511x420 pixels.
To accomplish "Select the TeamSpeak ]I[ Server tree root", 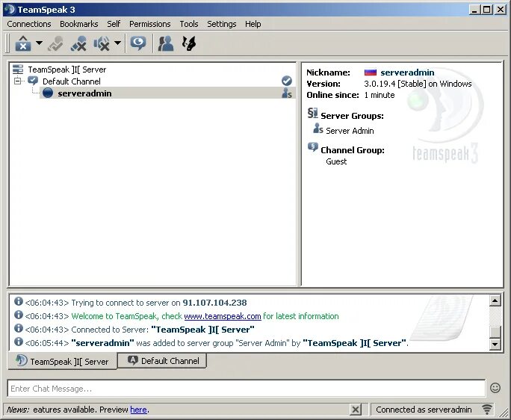I will point(67,70).
